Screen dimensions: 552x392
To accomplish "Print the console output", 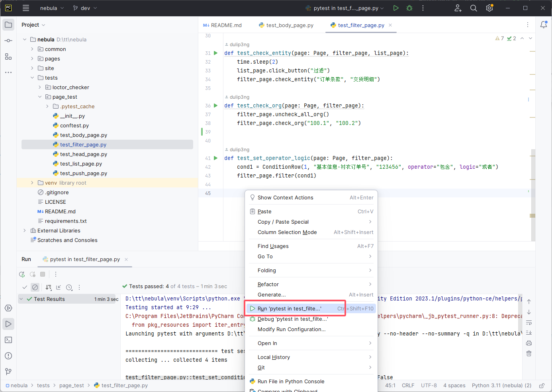I will (x=529, y=343).
